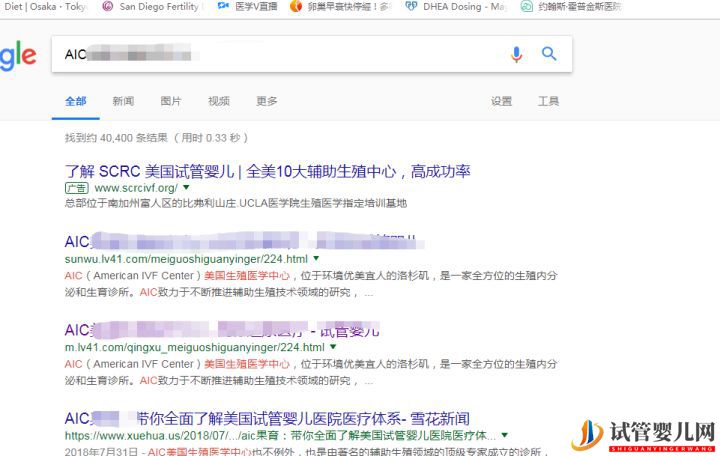Open the DHEA Dosing bookmark
Viewport: 720px width, 456px height.
point(455,6)
